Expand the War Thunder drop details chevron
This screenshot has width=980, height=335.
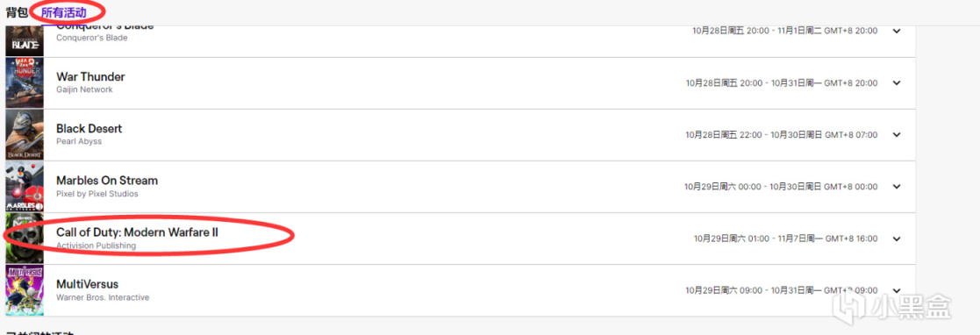tap(897, 82)
